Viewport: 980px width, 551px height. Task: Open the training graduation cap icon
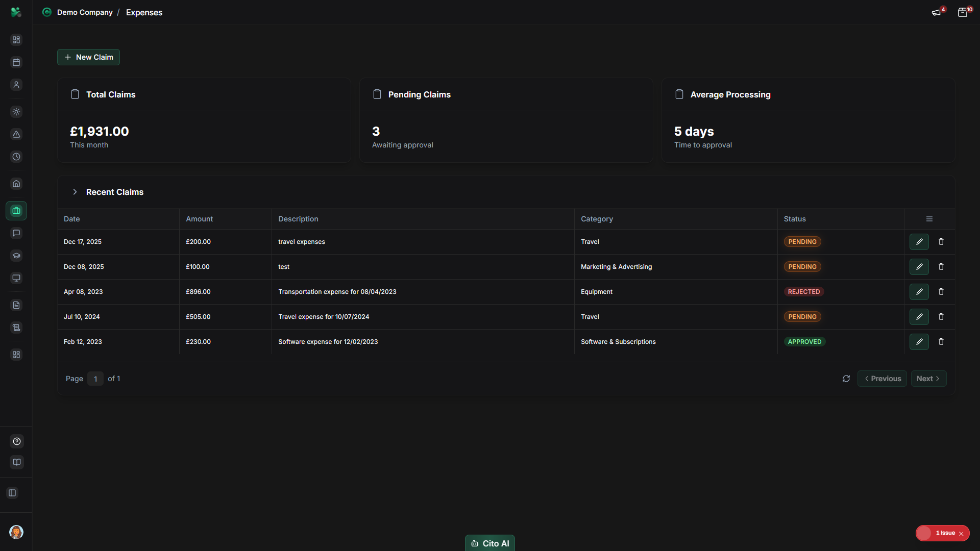(x=16, y=256)
